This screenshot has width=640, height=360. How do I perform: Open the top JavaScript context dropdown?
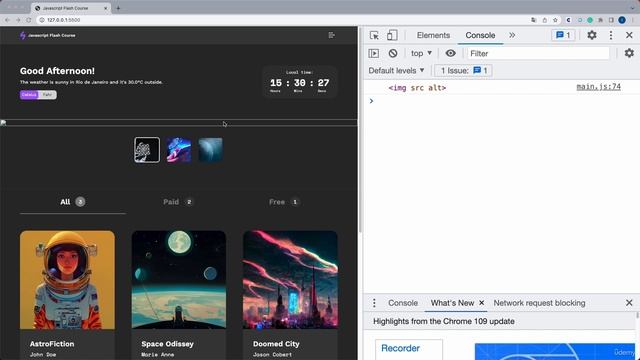[421, 53]
